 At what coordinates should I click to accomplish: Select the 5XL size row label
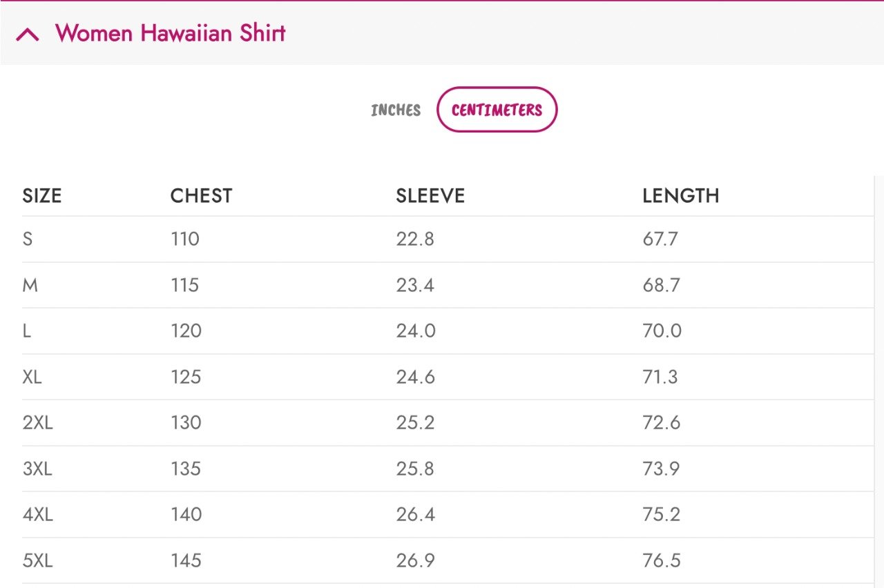37,560
